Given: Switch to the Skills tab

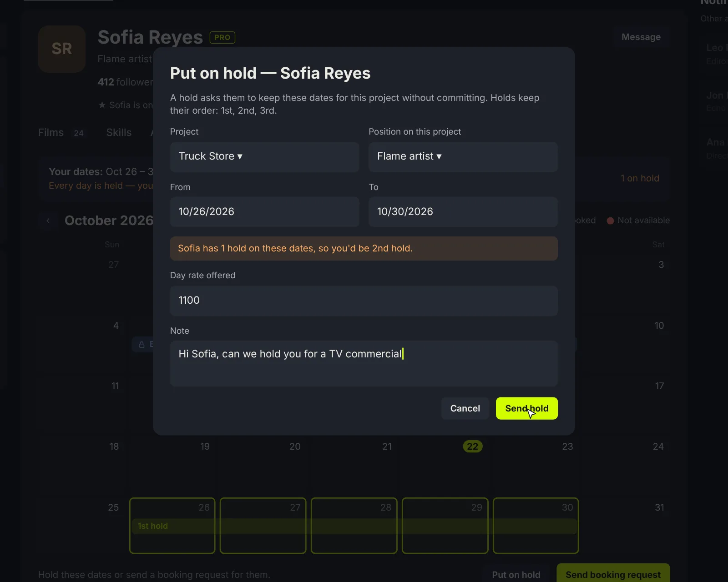Looking at the screenshot, I should coord(119,133).
